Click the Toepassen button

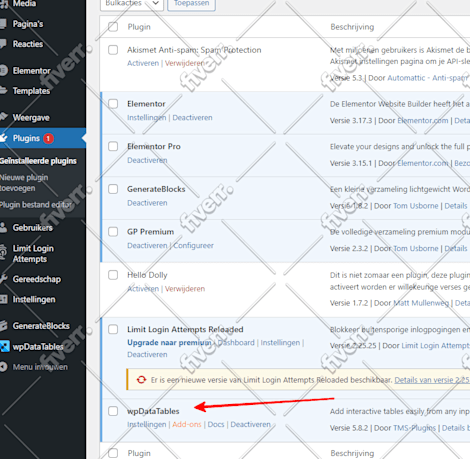tap(191, 4)
